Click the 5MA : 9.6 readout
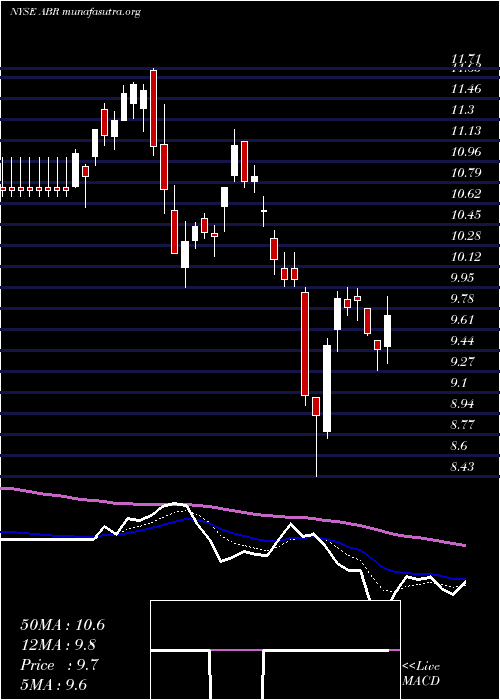 point(54,685)
